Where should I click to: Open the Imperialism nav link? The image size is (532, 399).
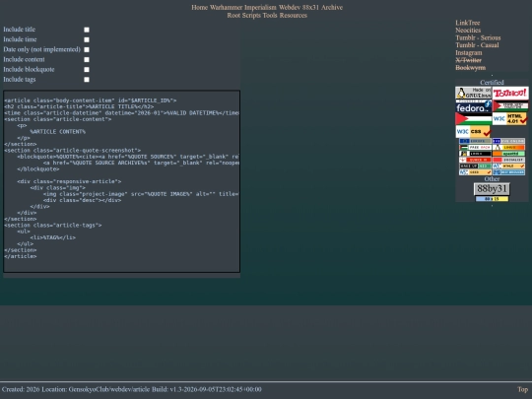click(260, 8)
